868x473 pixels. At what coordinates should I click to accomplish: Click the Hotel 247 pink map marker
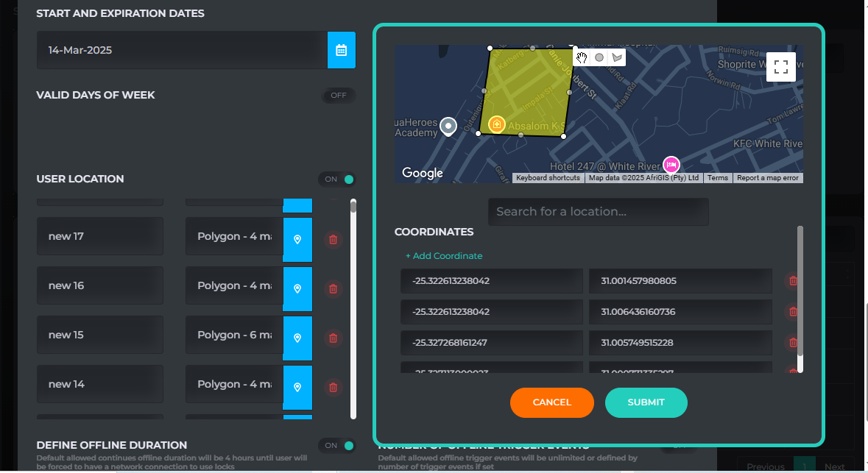[671, 164]
